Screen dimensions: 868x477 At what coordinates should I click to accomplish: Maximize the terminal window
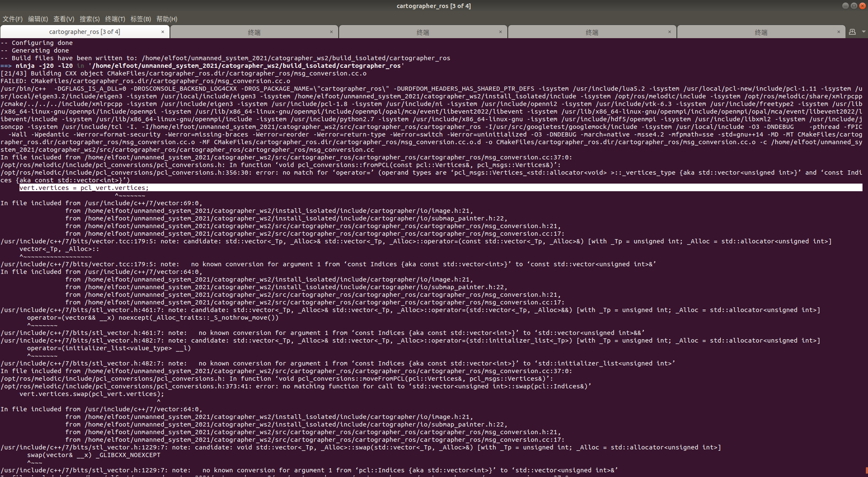(x=854, y=6)
